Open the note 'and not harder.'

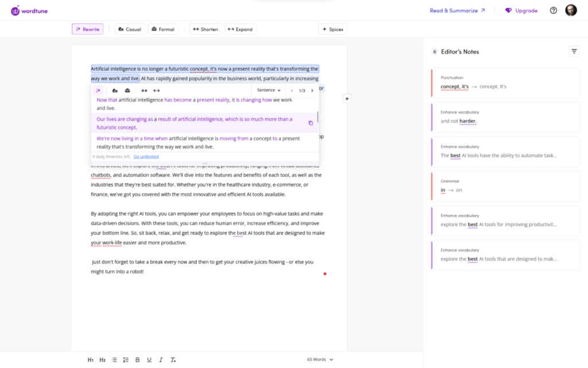pos(505,117)
